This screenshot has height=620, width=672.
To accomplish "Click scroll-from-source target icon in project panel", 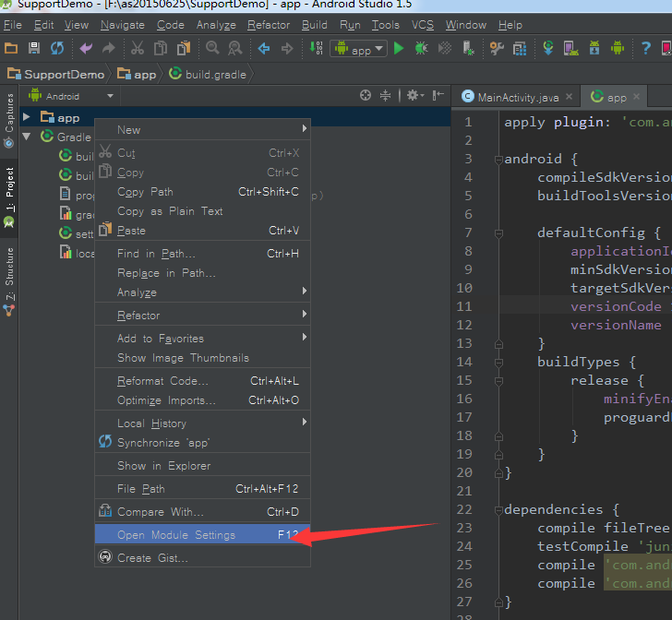I will (x=366, y=95).
